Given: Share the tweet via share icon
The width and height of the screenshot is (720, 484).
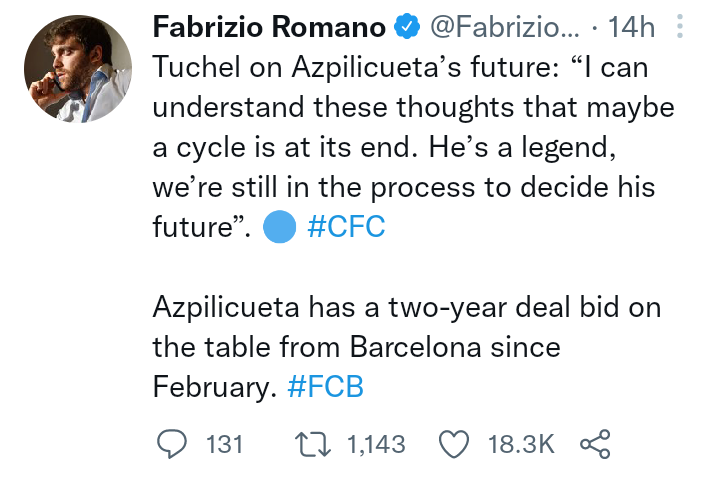Looking at the screenshot, I should (x=595, y=444).
